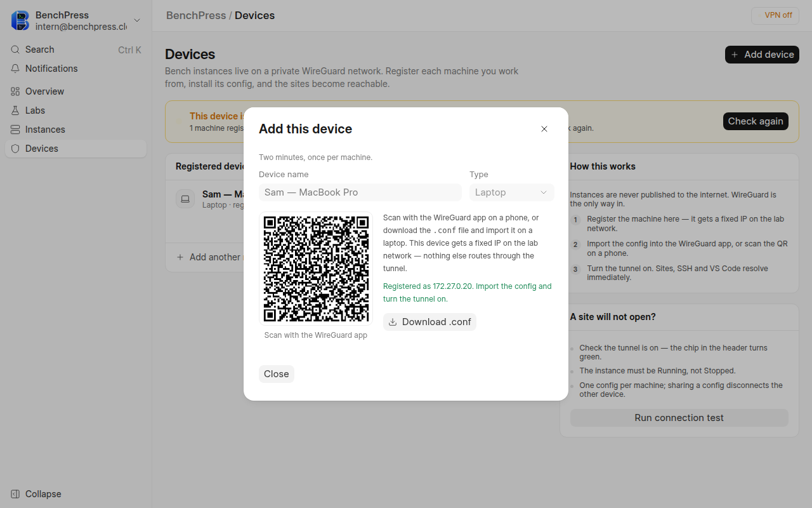Viewport: 812px width, 508px height.
Task: Click the Overview grid icon
Action: tap(15, 91)
